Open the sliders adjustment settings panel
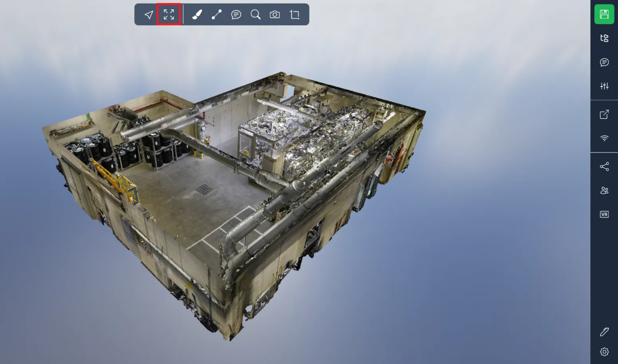 (604, 86)
